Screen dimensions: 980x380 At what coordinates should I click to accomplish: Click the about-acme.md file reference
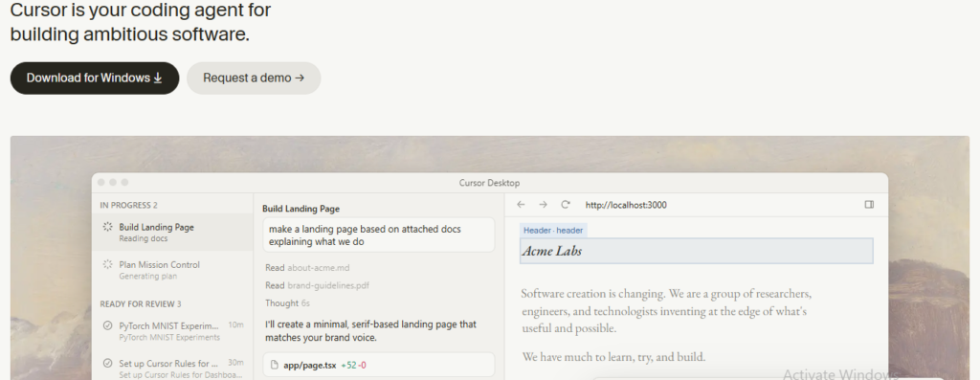click(x=318, y=267)
